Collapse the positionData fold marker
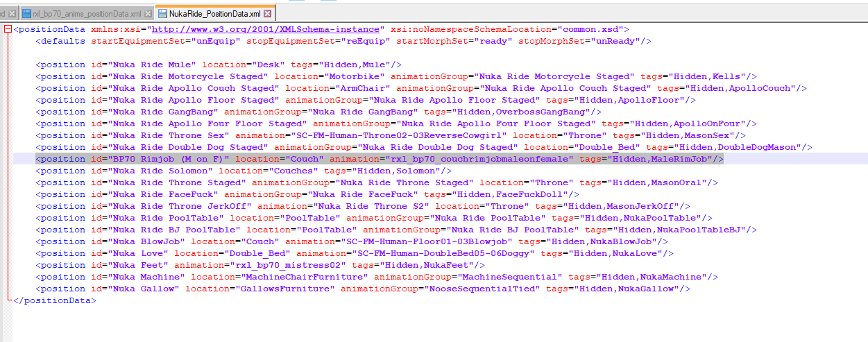Viewport: 868px width, 342px height. click(8, 30)
